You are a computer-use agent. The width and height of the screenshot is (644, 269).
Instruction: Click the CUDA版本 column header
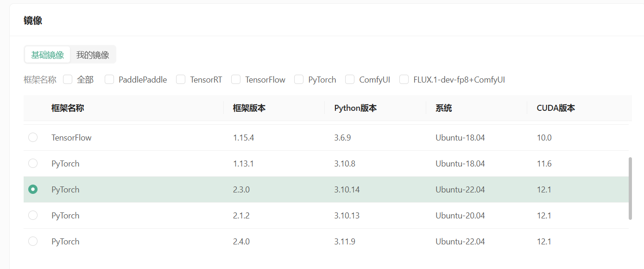[556, 108]
